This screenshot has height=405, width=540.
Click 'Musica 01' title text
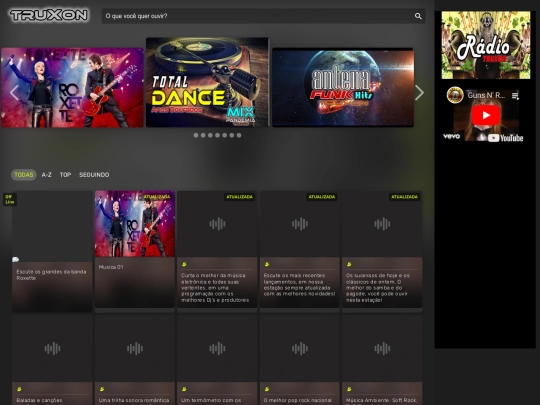pos(111,267)
